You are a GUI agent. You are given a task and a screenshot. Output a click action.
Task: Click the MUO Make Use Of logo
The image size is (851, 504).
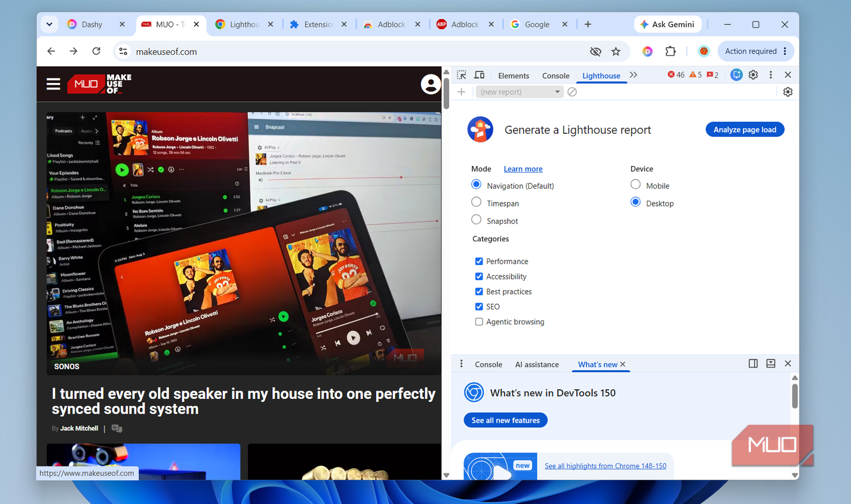(99, 84)
